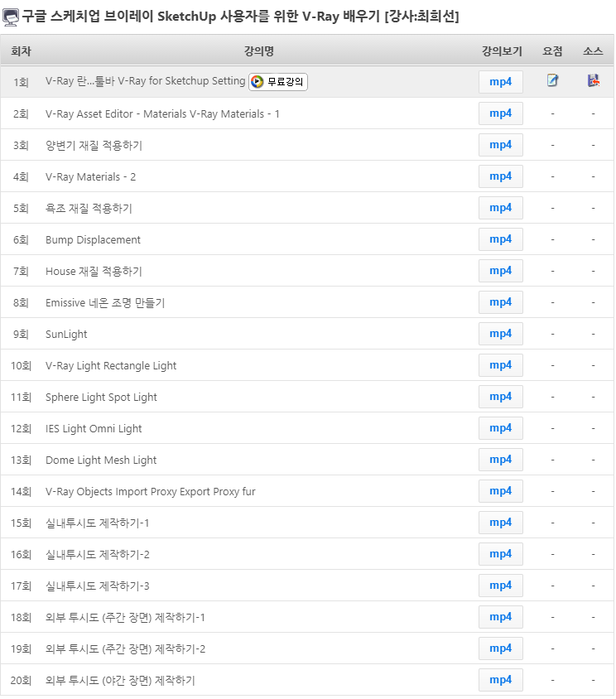Image resolution: width=616 pixels, height=699 pixels.
Task: Select lesson title House 재질 적용하기
Action: click(x=94, y=271)
